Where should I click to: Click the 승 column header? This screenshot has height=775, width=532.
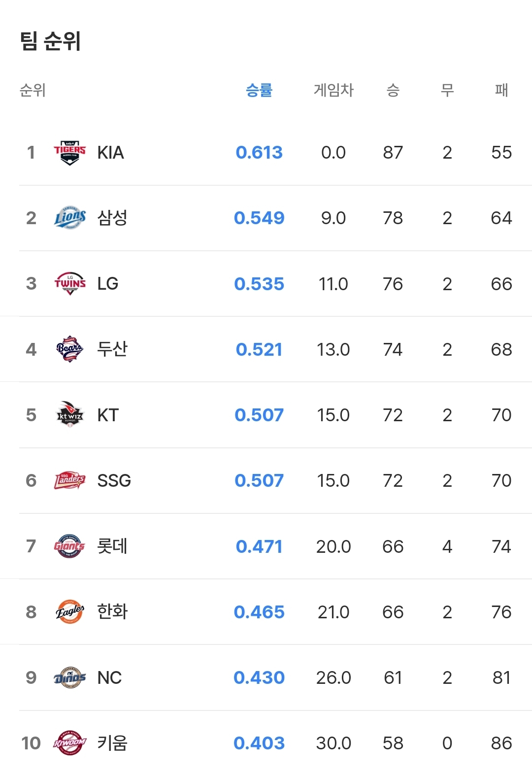393,90
